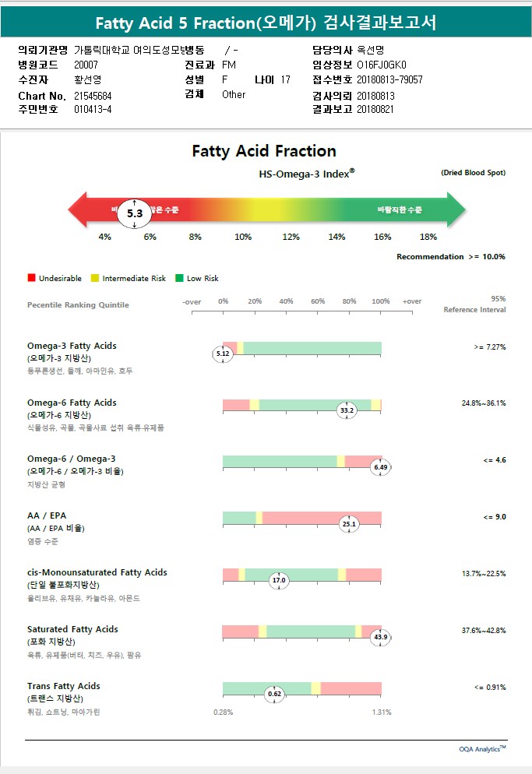
Task: Click the Recommendation >= 10.0% text
Action: coord(451,256)
